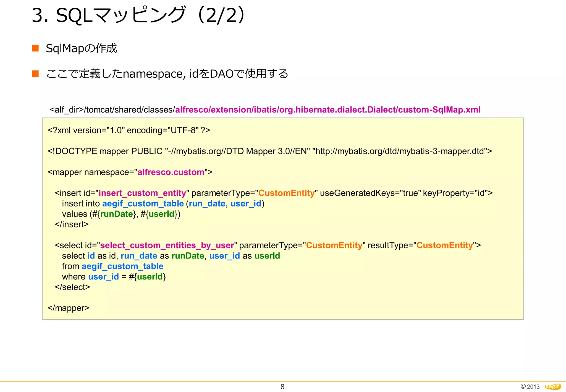Click the bullet text about namespace, id and DAO
Image resolution: width=566 pixels, height=392 pixels.
click(x=167, y=74)
